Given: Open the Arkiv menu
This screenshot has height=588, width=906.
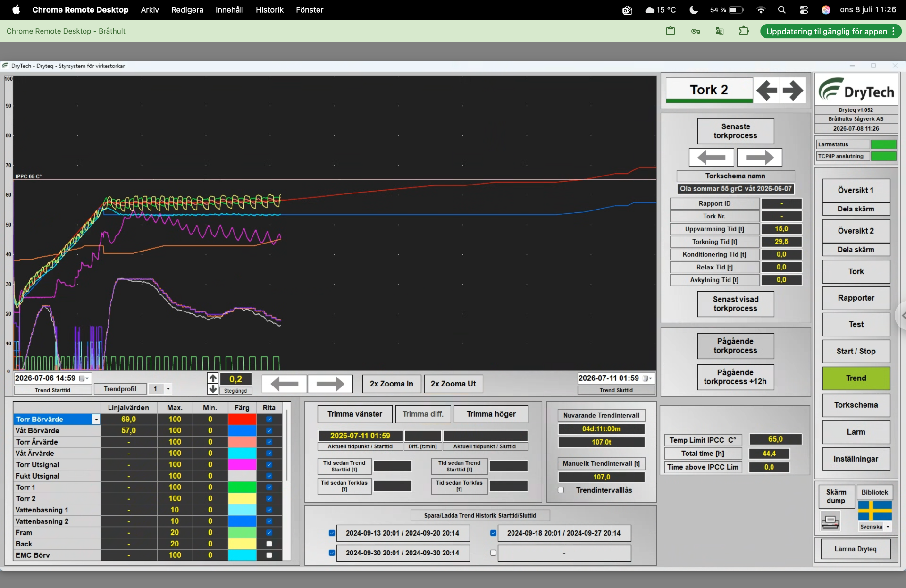Looking at the screenshot, I should (x=150, y=9).
